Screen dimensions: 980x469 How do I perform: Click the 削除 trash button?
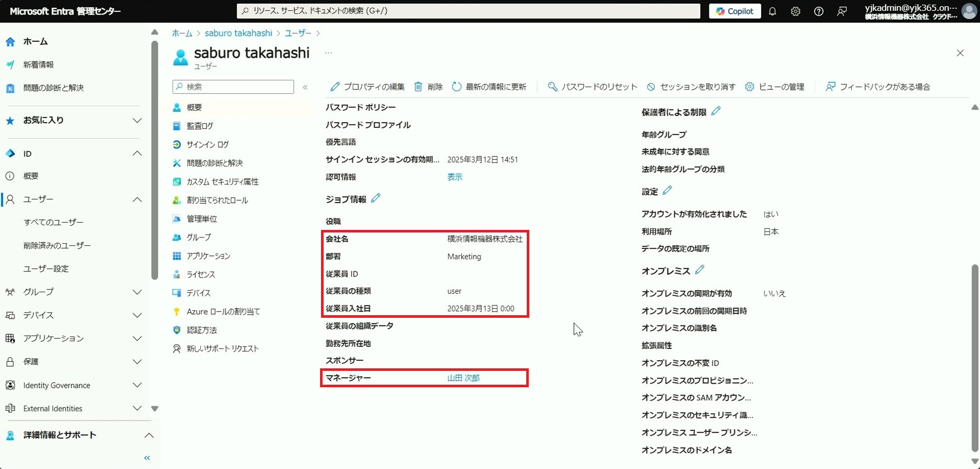pyautogui.click(x=428, y=87)
